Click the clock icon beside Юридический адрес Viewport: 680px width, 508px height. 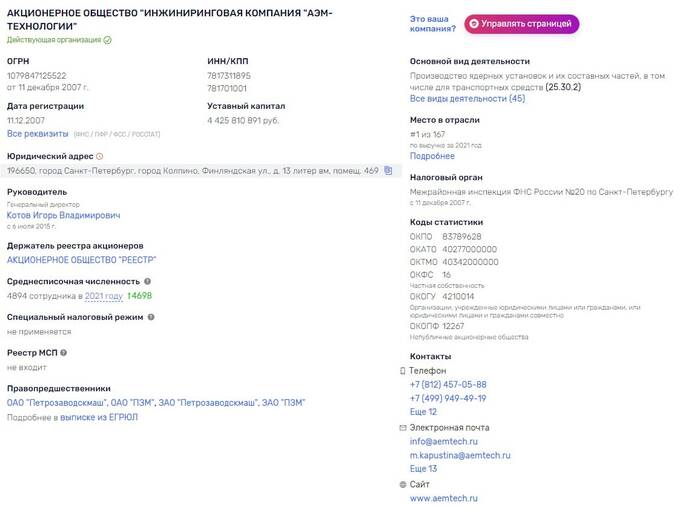coord(99,156)
